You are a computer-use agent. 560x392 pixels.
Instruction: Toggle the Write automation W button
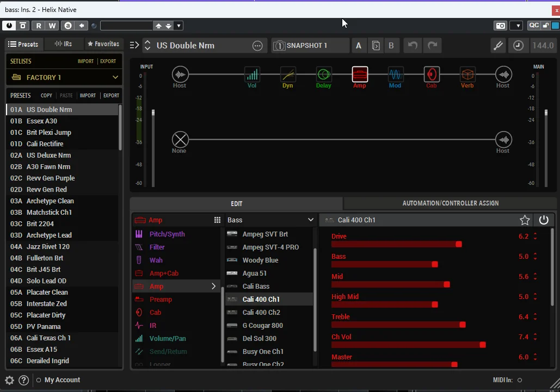pyautogui.click(x=52, y=26)
